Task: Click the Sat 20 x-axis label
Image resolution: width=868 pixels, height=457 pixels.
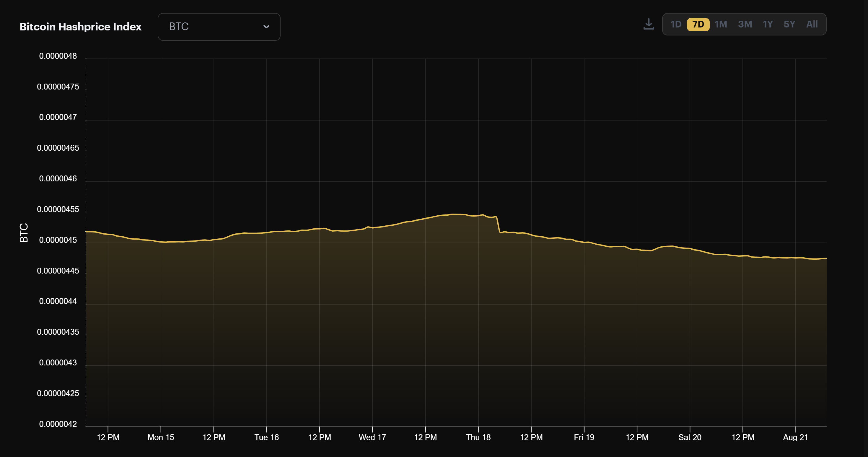Action: [690, 438]
